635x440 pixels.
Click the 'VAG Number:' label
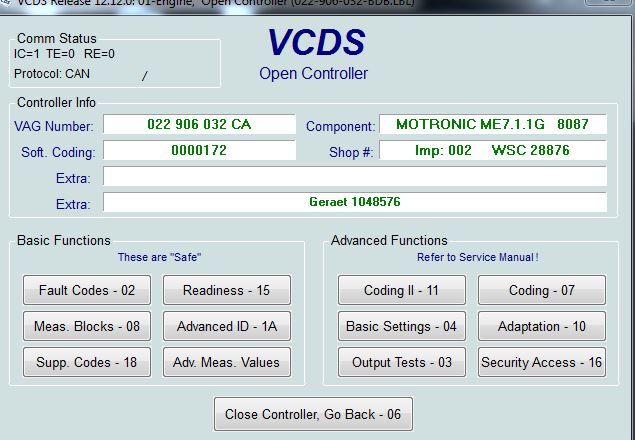click(54, 126)
